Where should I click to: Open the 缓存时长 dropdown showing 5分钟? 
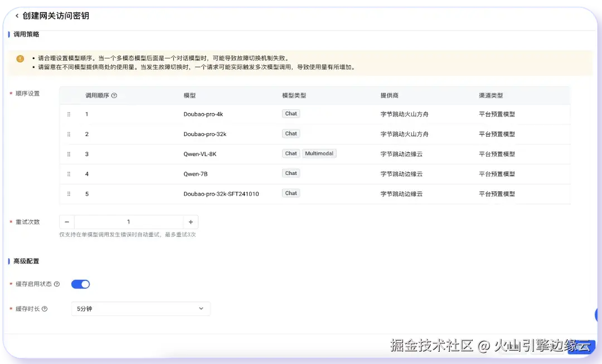[x=140, y=308]
